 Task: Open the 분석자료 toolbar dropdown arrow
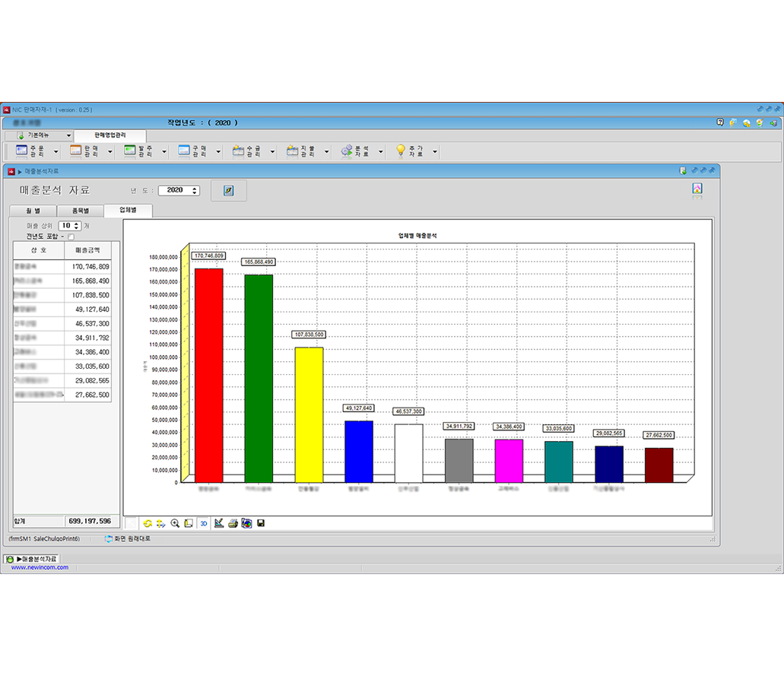click(x=381, y=152)
